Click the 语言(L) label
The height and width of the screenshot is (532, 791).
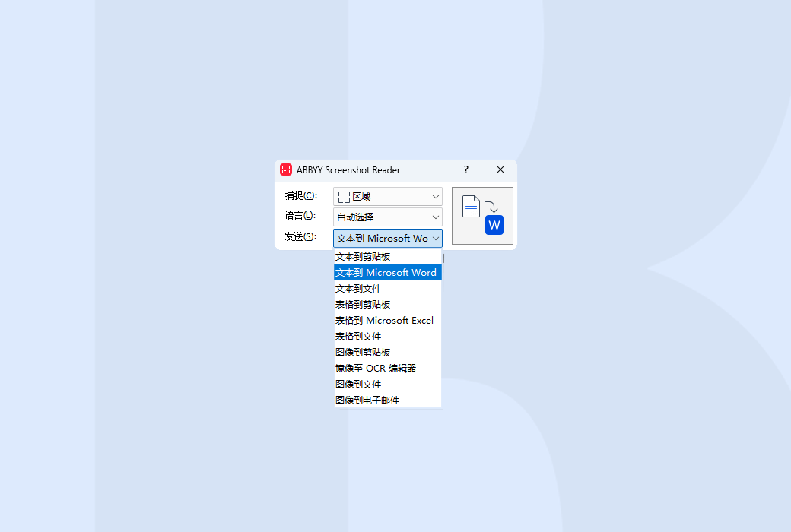pyautogui.click(x=300, y=217)
